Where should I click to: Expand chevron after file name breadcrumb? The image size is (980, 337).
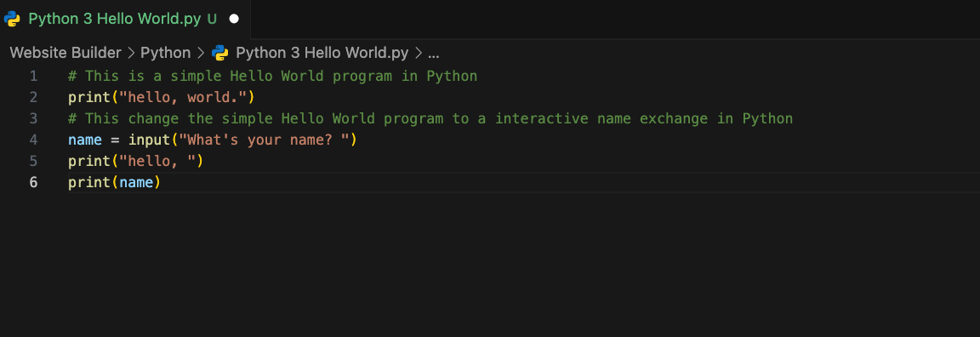(x=419, y=53)
